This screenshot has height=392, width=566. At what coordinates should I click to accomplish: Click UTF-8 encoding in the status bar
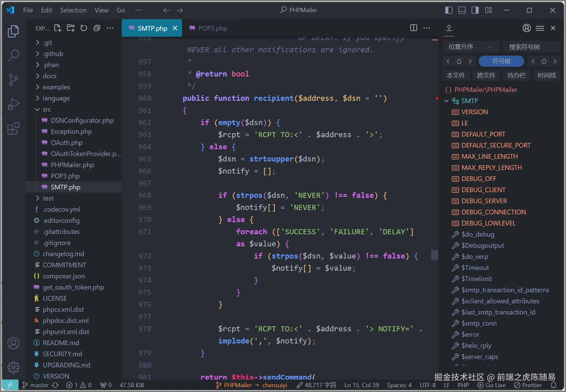[x=427, y=385]
